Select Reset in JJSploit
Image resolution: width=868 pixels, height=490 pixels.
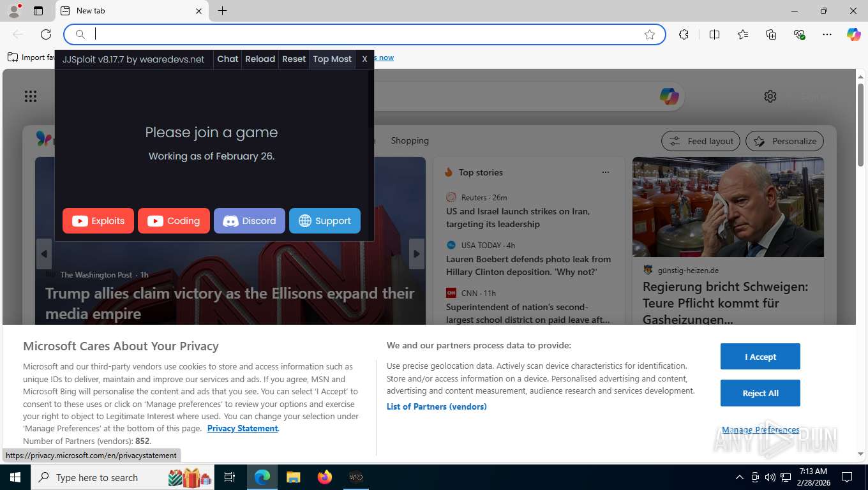point(294,59)
